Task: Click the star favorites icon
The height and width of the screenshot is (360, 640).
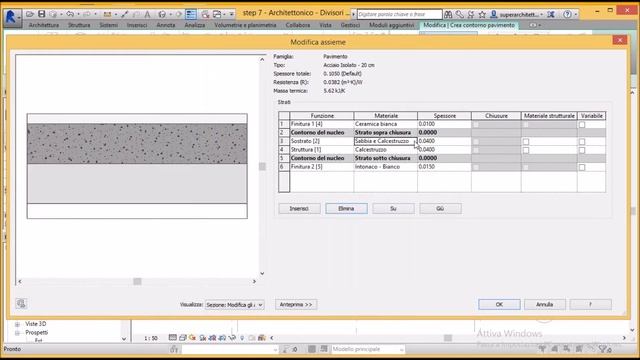Action: (x=482, y=14)
